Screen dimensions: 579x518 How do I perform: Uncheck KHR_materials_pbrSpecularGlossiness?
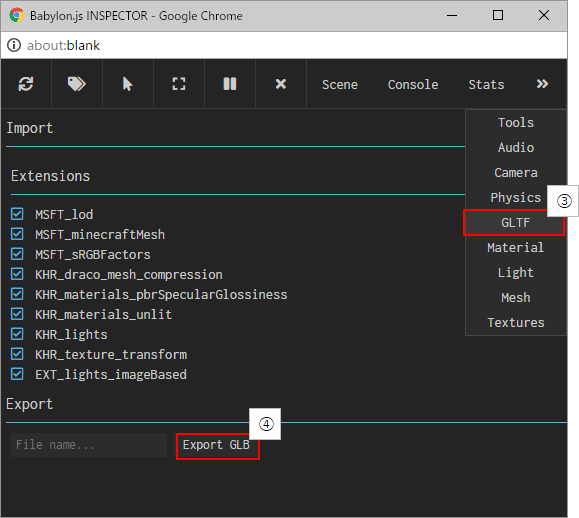click(17, 294)
